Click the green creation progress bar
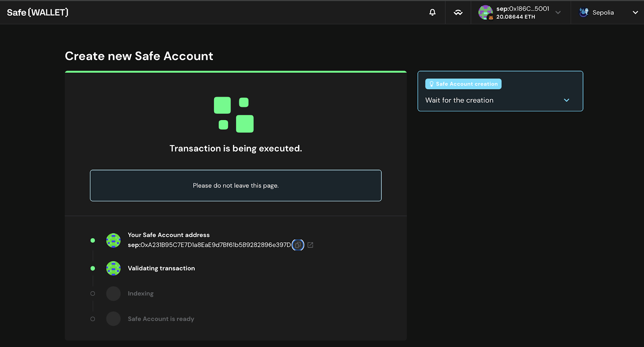 (x=235, y=72)
